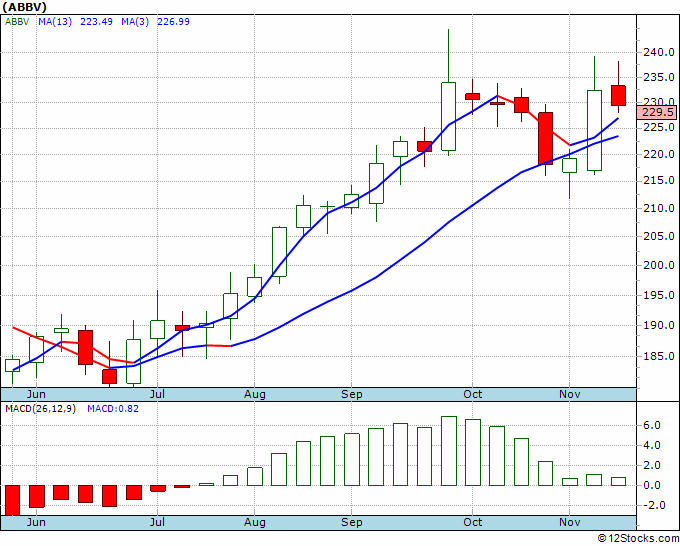680x546 pixels.
Task: Click the MACD(26,12,9) indicator label
Action: coord(40,409)
